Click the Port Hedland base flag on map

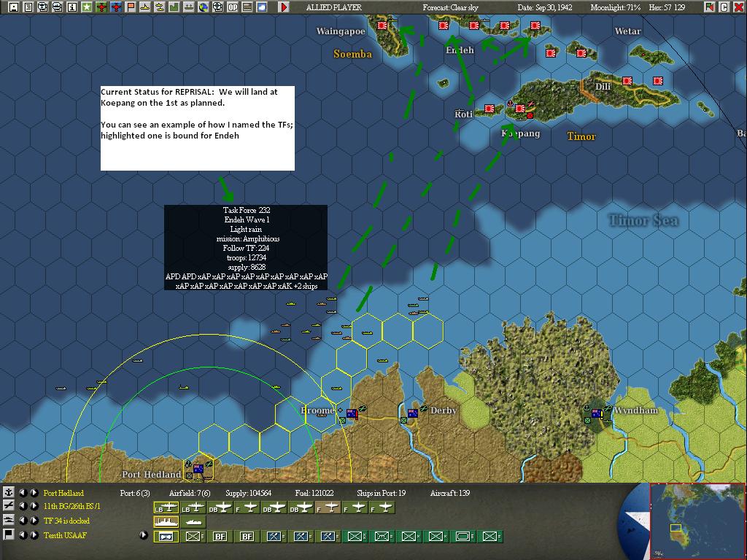[198, 469]
